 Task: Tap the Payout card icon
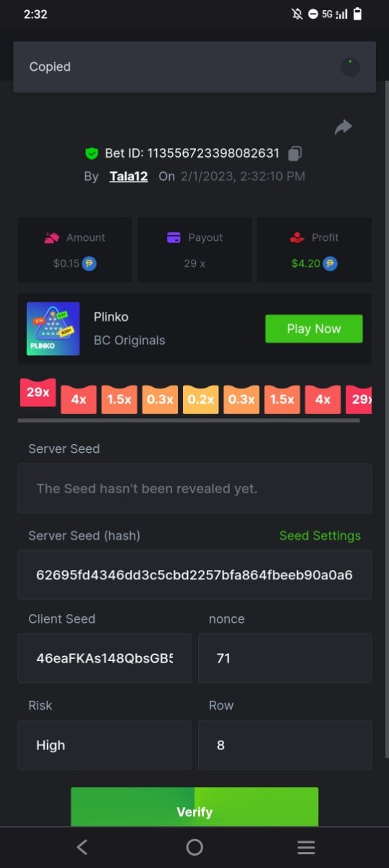174,237
